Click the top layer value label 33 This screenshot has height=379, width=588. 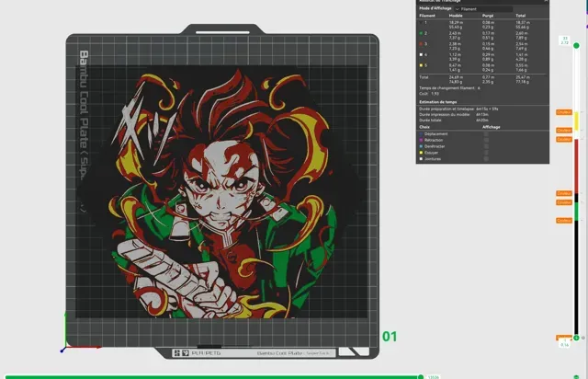coord(565,39)
